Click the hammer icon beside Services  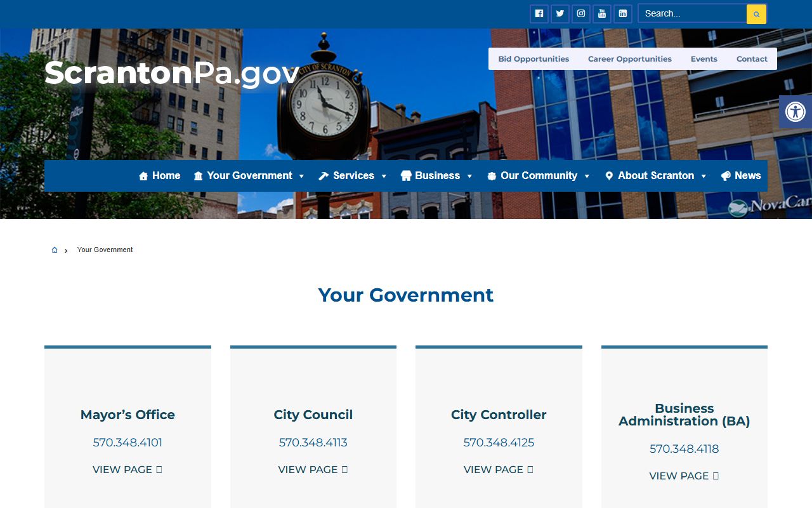click(324, 176)
